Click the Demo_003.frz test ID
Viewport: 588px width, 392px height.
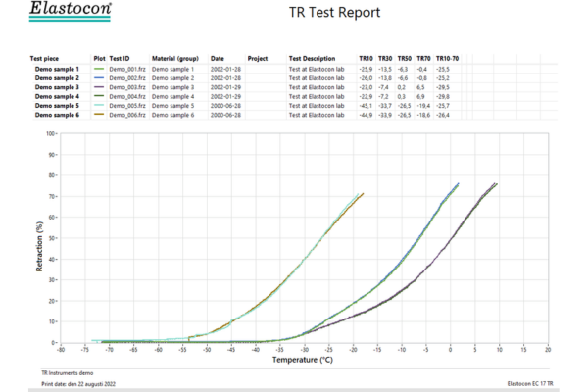click(x=126, y=87)
